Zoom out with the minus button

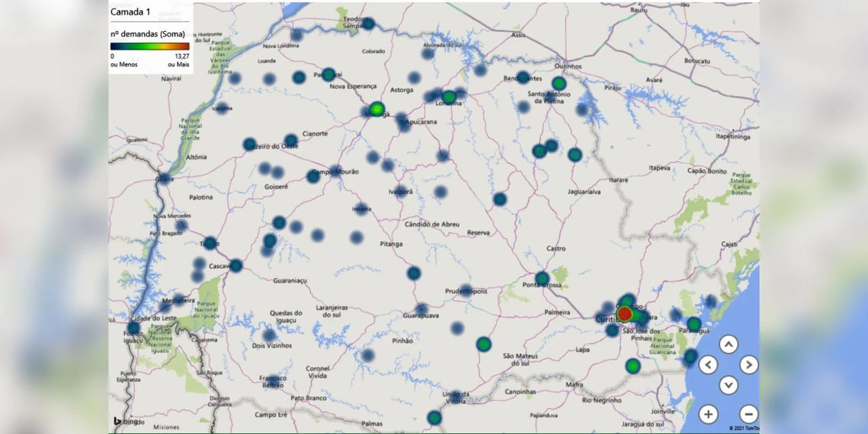tap(749, 414)
